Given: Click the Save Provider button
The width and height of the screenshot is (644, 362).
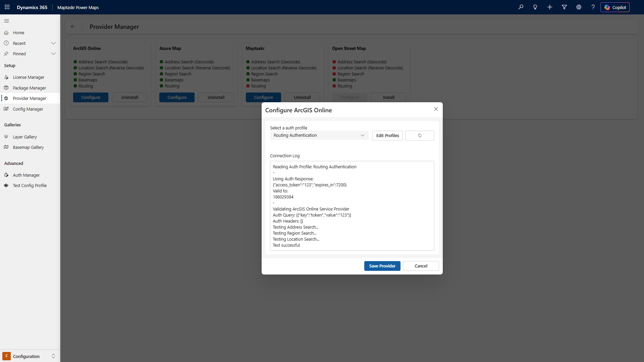Looking at the screenshot, I should pyautogui.click(x=382, y=266).
